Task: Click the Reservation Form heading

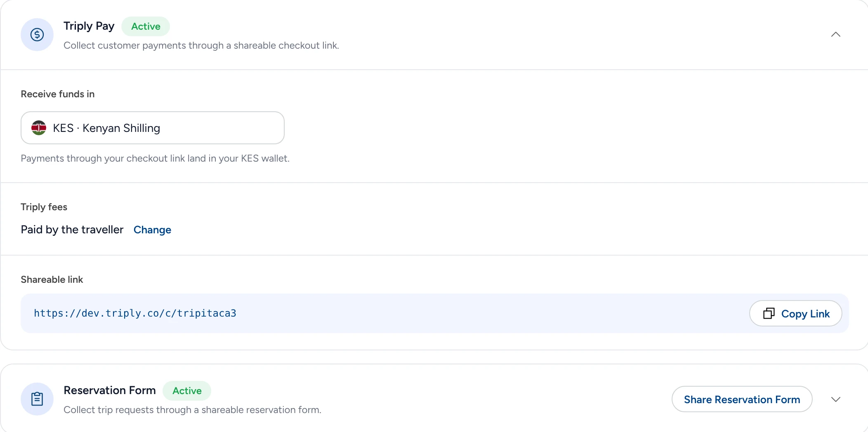Action: click(110, 390)
